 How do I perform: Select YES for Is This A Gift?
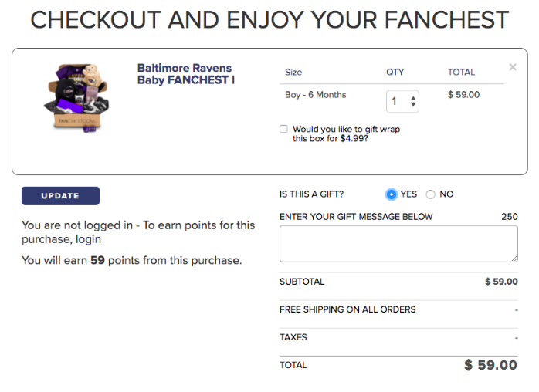[x=392, y=194]
